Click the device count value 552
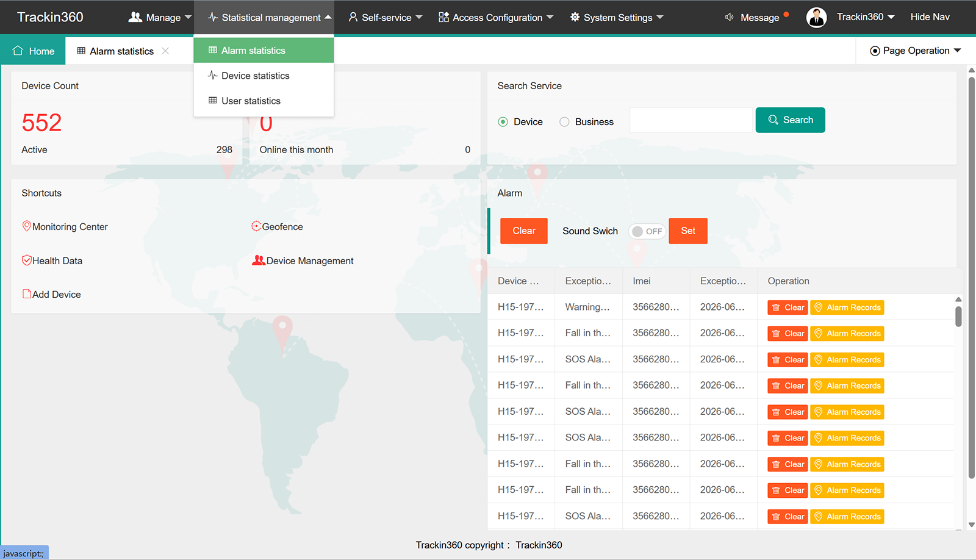The image size is (976, 560). pos(41,123)
